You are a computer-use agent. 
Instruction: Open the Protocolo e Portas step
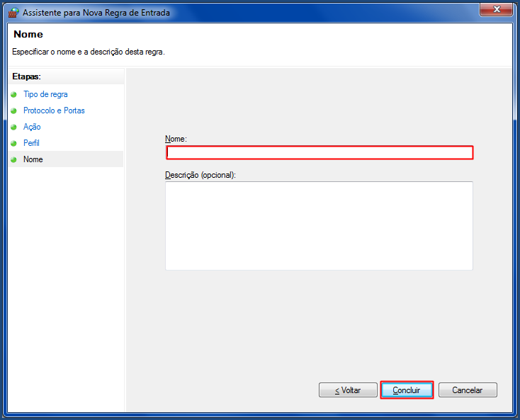[x=54, y=110]
